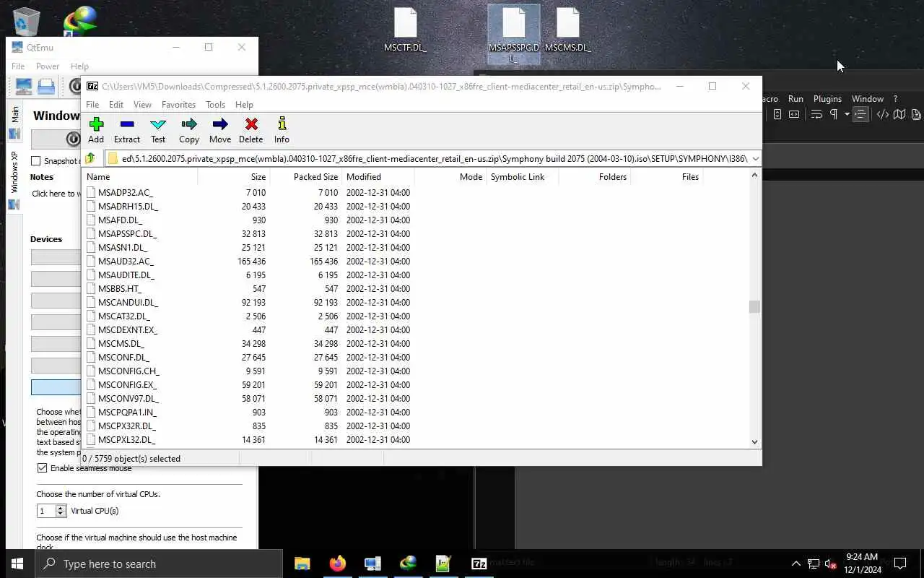Open the Tools menu in 7-Zip
The height and width of the screenshot is (578, 924).
(x=215, y=105)
